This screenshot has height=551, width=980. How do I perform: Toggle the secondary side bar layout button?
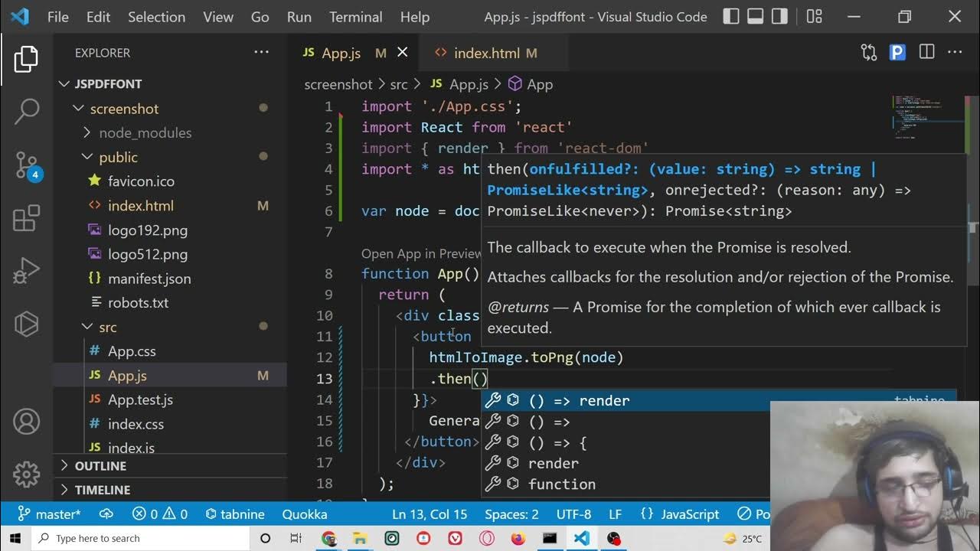pos(779,17)
